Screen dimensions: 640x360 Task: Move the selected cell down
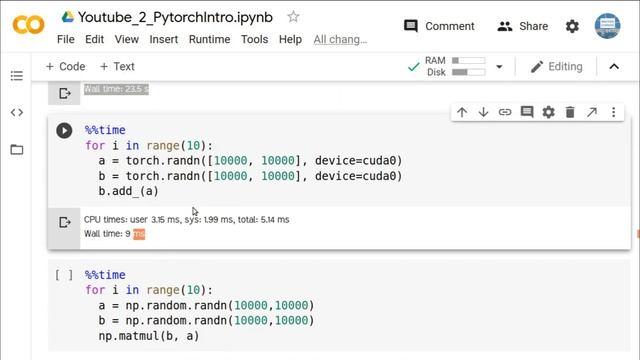tap(483, 112)
